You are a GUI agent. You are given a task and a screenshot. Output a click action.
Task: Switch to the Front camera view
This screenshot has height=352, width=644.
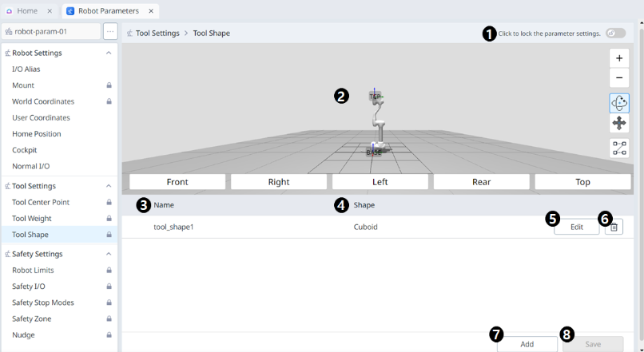[x=177, y=182]
